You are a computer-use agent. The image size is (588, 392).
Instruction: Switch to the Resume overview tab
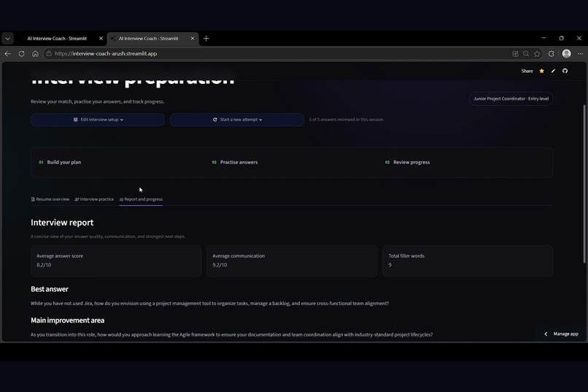pos(50,199)
